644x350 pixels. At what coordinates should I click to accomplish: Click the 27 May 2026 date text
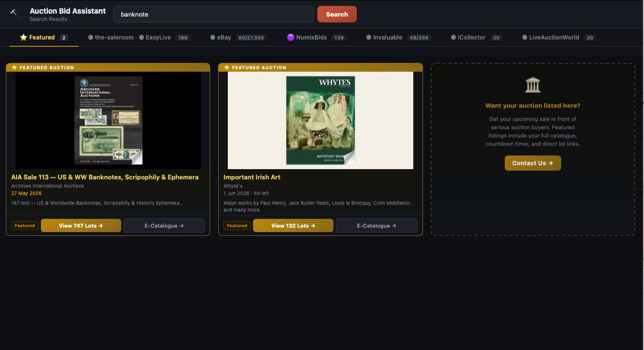pyautogui.click(x=26, y=193)
